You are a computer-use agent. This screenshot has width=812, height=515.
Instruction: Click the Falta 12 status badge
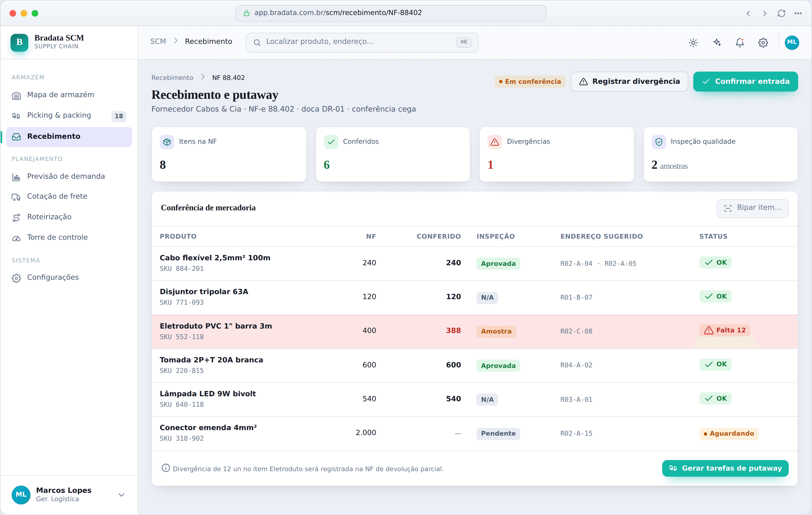point(725,330)
